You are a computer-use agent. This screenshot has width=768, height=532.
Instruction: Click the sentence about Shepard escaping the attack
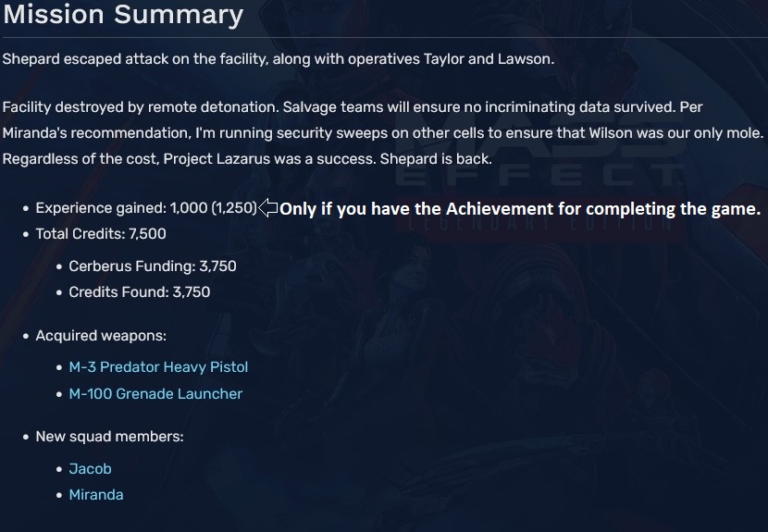[278, 58]
